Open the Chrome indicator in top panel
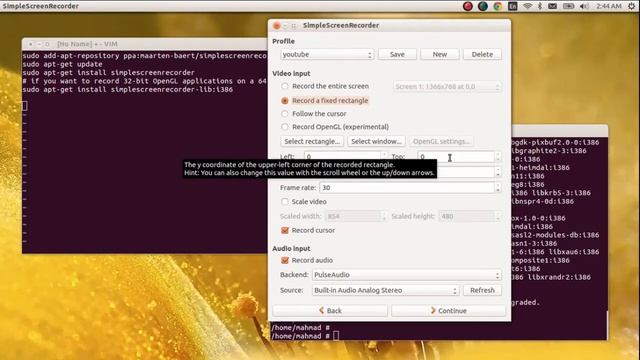640x360 pixels. (x=498, y=6)
